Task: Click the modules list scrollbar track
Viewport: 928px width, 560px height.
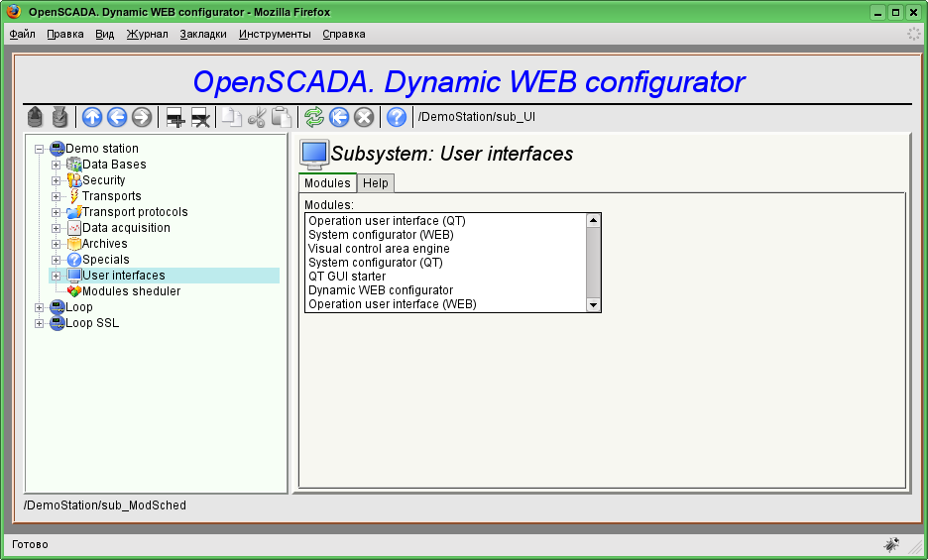Action: [593, 263]
